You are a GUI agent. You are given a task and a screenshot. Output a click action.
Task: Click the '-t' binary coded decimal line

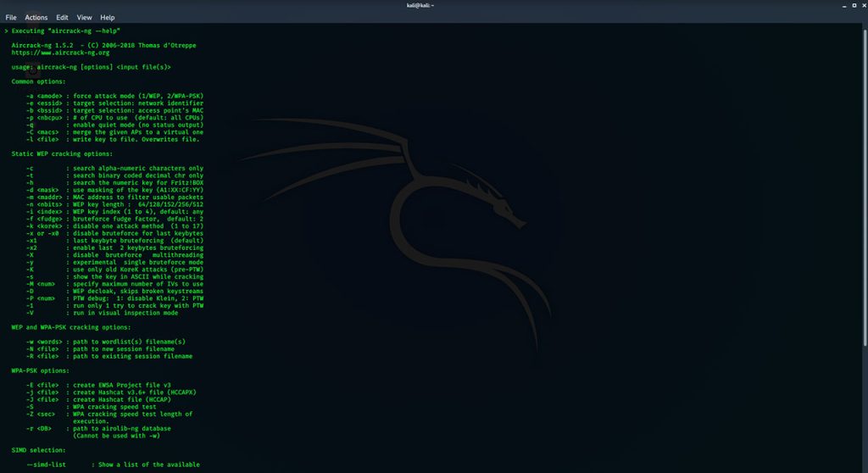(x=114, y=175)
